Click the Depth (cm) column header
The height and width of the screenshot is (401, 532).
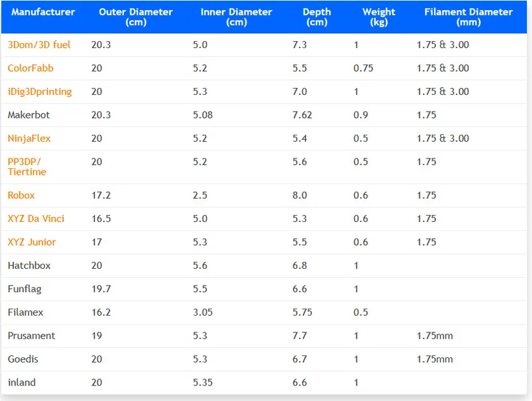click(316, 17)
